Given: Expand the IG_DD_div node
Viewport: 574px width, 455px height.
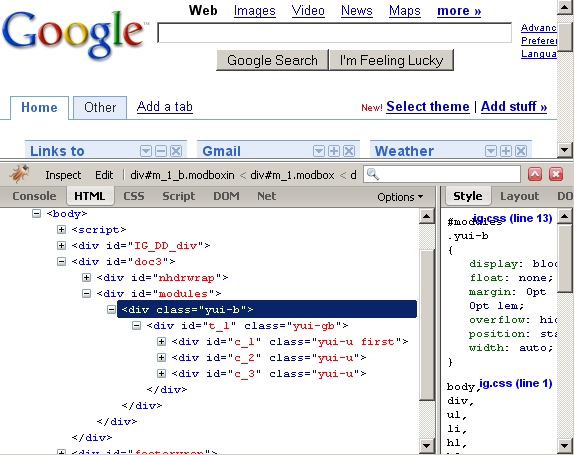Looking at the screenshot, I should pos(62,245).
